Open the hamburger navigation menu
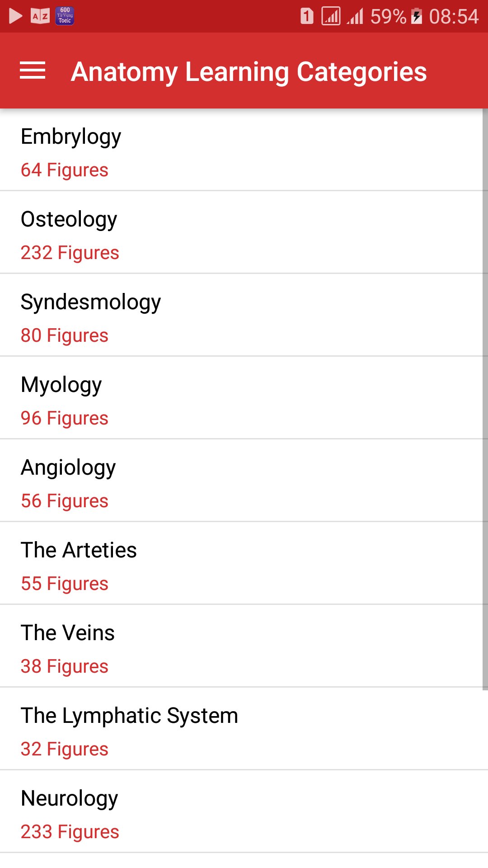This screenshot has width=488, height=868. point(33,71)
